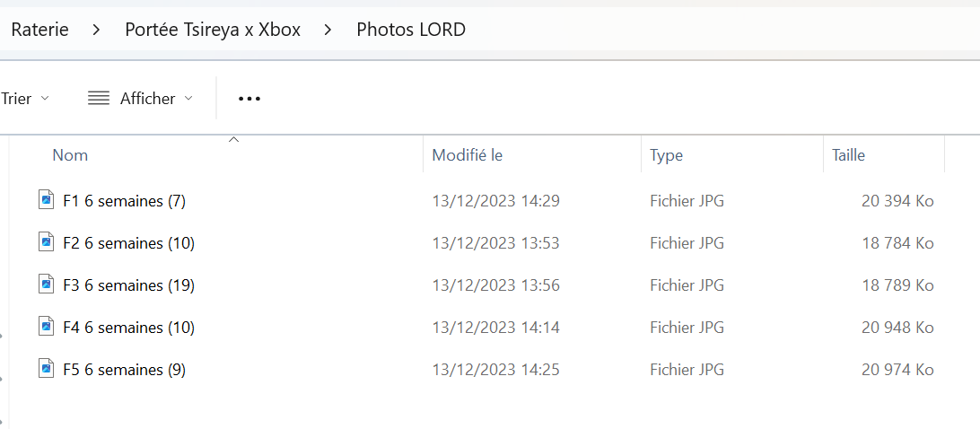
Task: Go to Portée Tsireya x Xbox folder
Action: (x=213, y=30)
